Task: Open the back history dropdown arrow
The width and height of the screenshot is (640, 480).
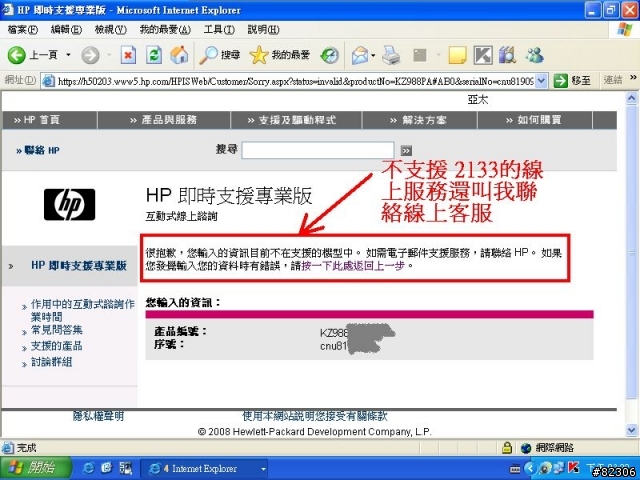Action: (68, 55)
